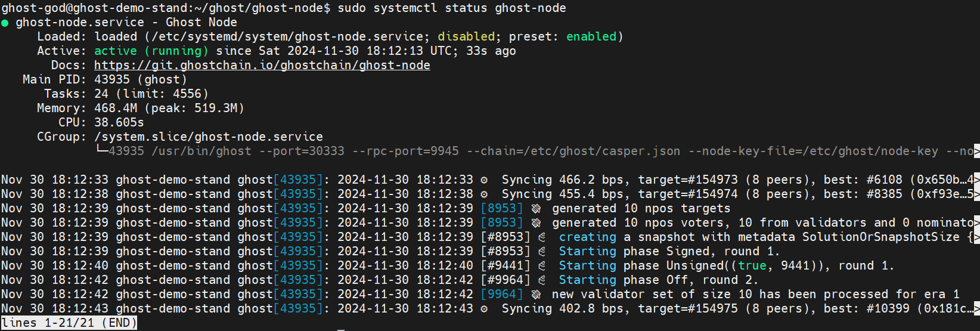
Task: Click icon before "generated 10 npos targets"
Action: [x=536, y=209]
